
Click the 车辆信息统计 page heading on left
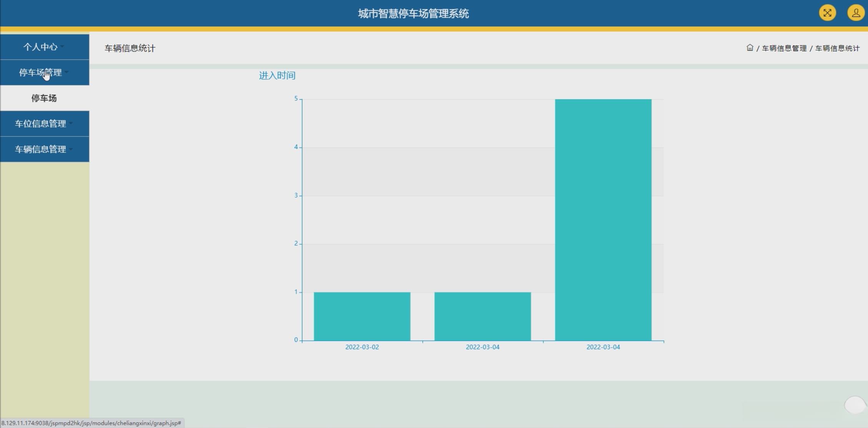(130, 48)
